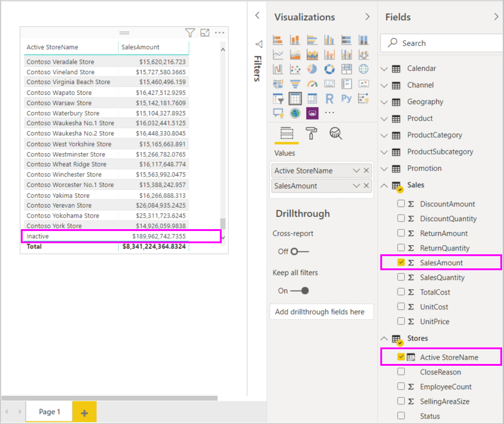504x424 pixels.
Task: Open the visual's More options menu
Action: click(219, 32)
